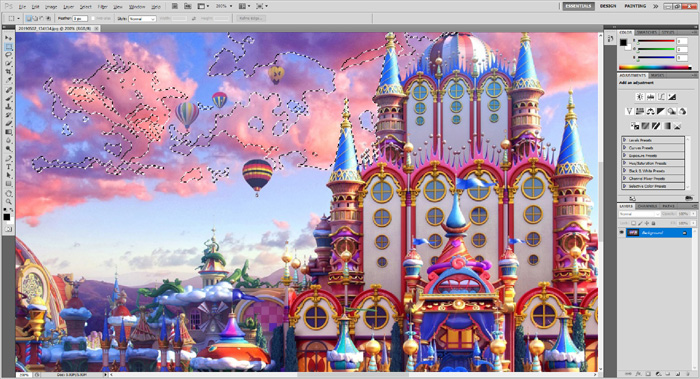Add a Color Balance adjustment
Screen dimensions: 700x379
click(650, 111)
